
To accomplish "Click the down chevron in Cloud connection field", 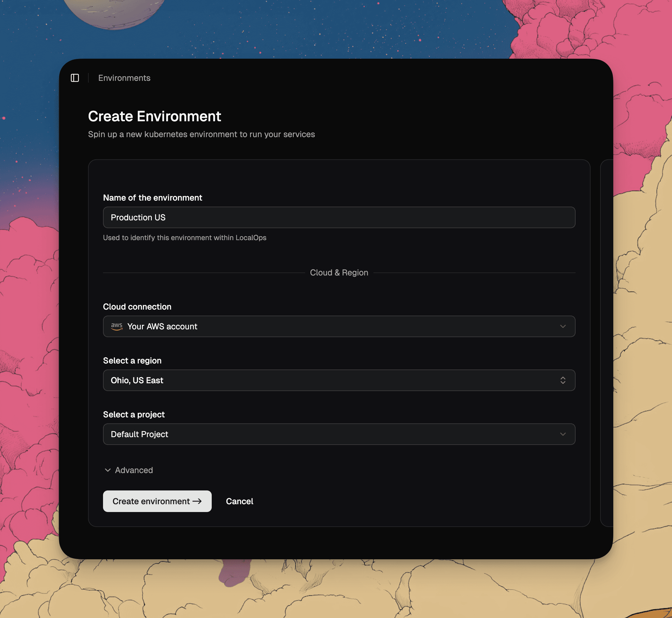I will 563,326.
